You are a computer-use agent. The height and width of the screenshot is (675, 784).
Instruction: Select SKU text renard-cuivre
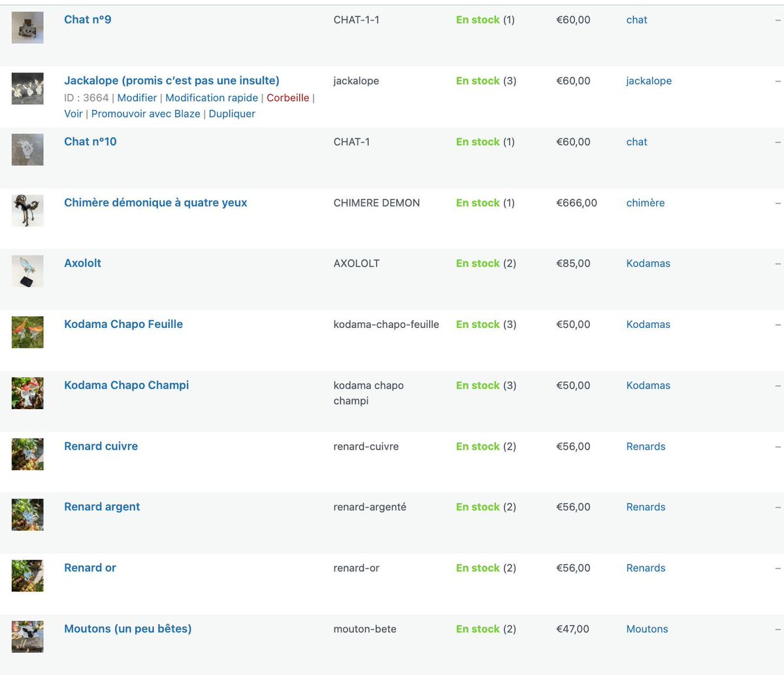pos(366,446)
